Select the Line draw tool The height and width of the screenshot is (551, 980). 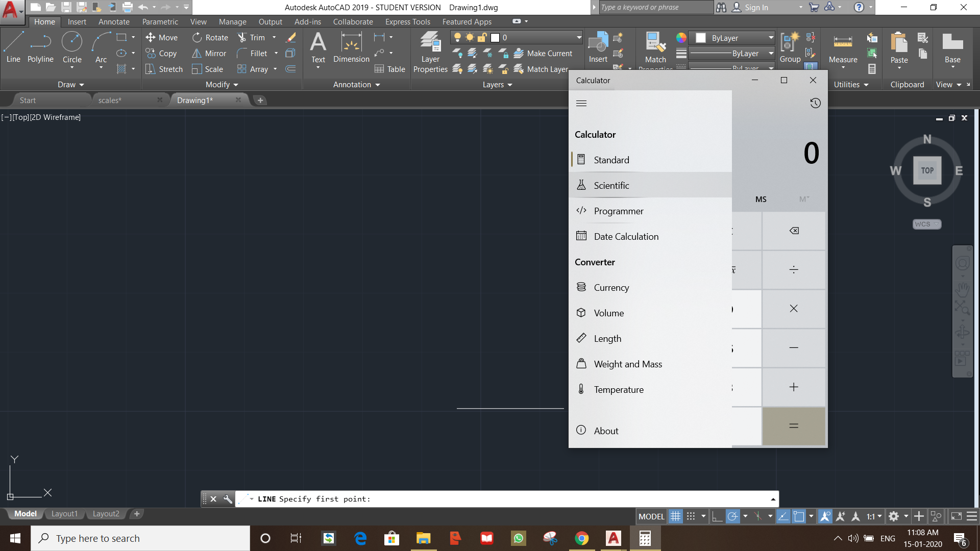click(13, 46)
